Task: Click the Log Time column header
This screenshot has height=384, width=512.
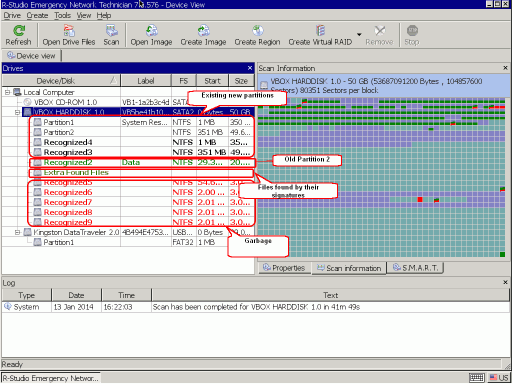Action: click(126, 295)
